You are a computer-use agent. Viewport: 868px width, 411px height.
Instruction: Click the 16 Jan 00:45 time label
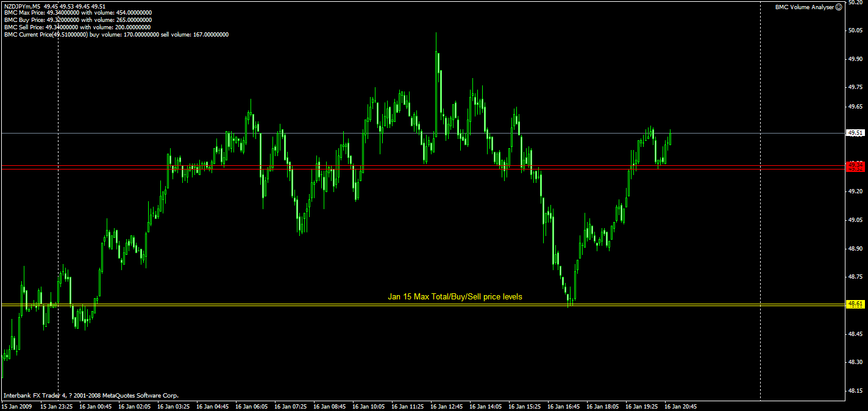click(96, 406)
